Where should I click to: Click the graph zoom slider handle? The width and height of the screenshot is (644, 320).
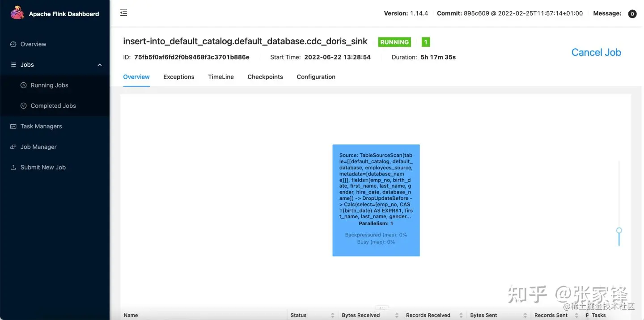[619, 231]
